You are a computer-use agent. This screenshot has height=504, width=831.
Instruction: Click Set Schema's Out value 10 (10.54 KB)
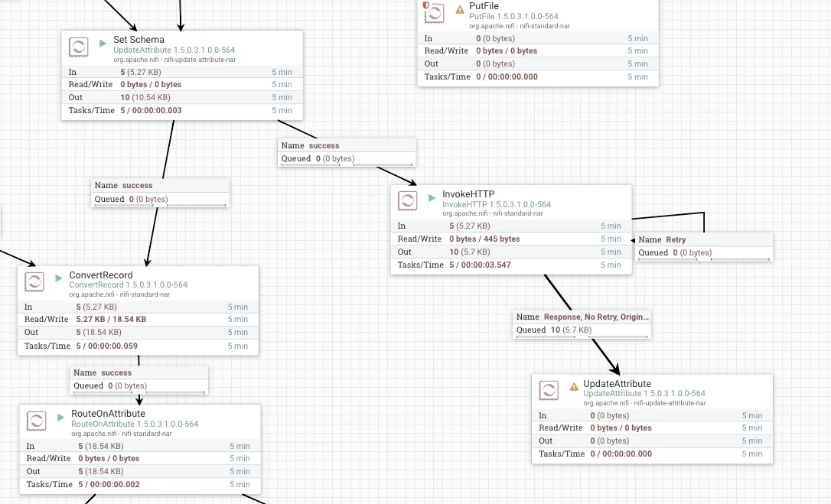(x=145, y=98)
